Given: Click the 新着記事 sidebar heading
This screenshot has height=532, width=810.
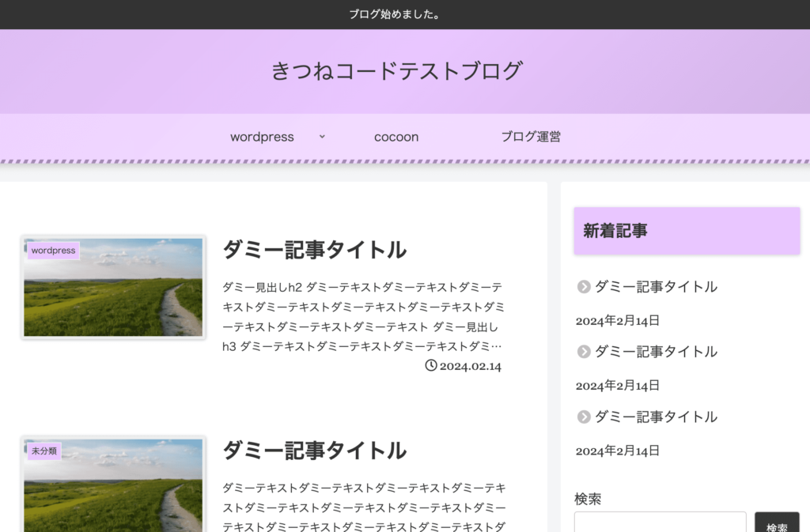Looking at the screenshot, I should point(687,231).
